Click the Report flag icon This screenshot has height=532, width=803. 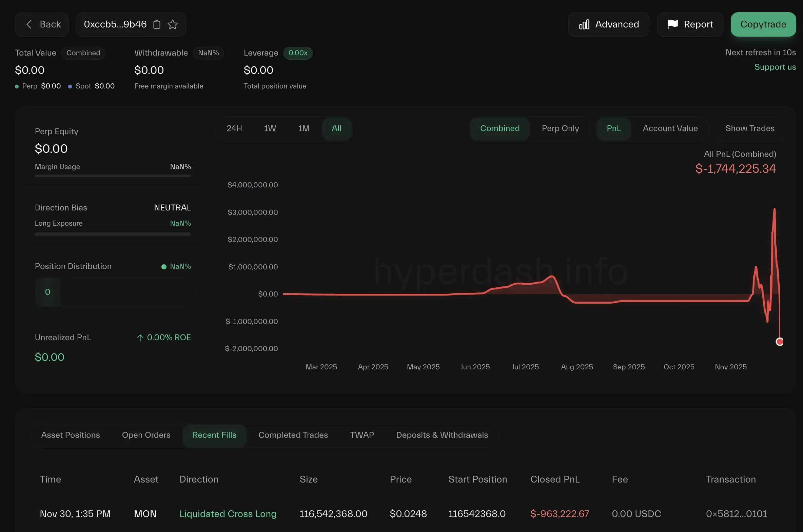pyautogui.click(x=672, y=24)
